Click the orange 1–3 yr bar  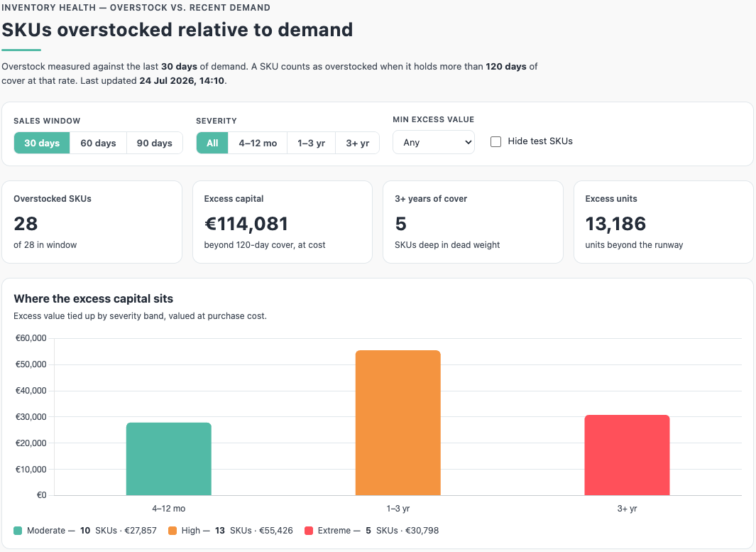coord(398,423)
